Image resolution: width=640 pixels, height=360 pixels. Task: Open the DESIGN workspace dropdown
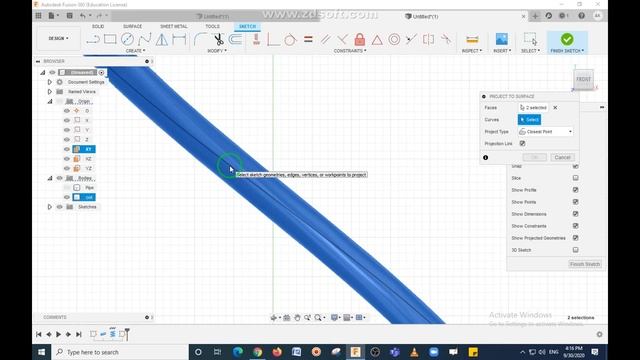pyautogui.click(x=59, y=38)
